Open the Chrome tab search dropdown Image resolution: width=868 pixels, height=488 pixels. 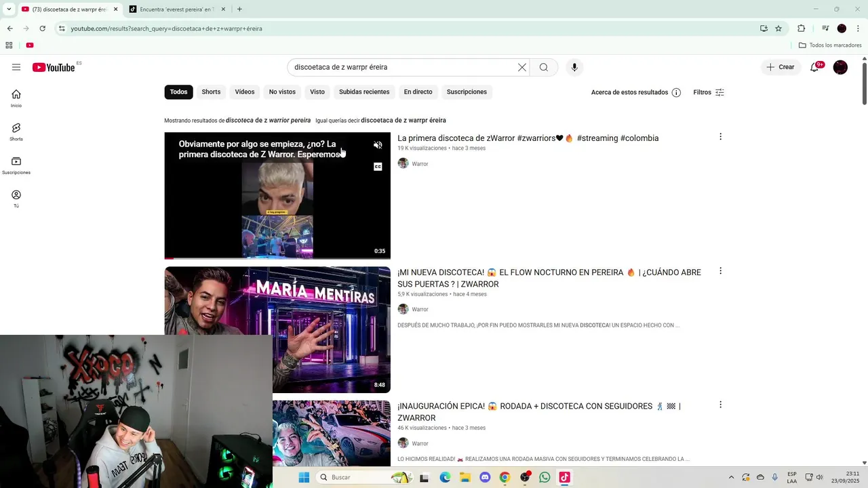coord(8,9)
